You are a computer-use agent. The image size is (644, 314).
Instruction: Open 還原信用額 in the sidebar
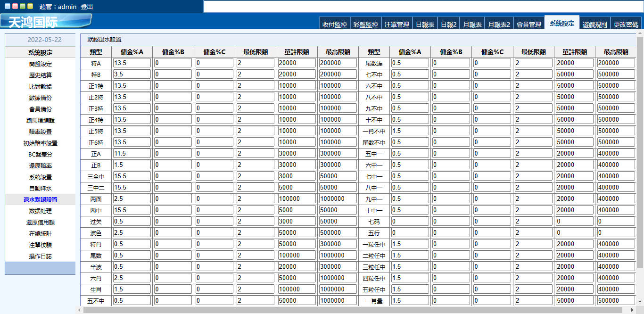click(x=40, y=223)
